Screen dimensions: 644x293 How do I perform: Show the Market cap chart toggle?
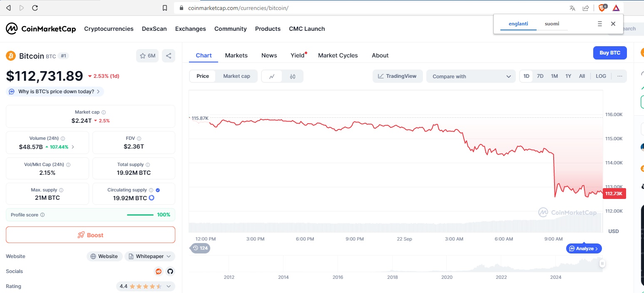[236, 76]
